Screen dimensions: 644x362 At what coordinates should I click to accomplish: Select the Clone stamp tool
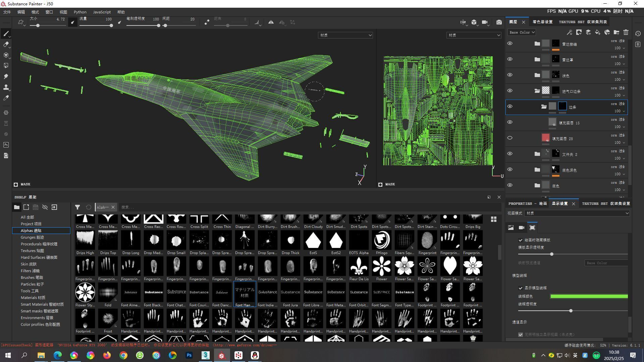pyautogui.click(x=6, y=87)
